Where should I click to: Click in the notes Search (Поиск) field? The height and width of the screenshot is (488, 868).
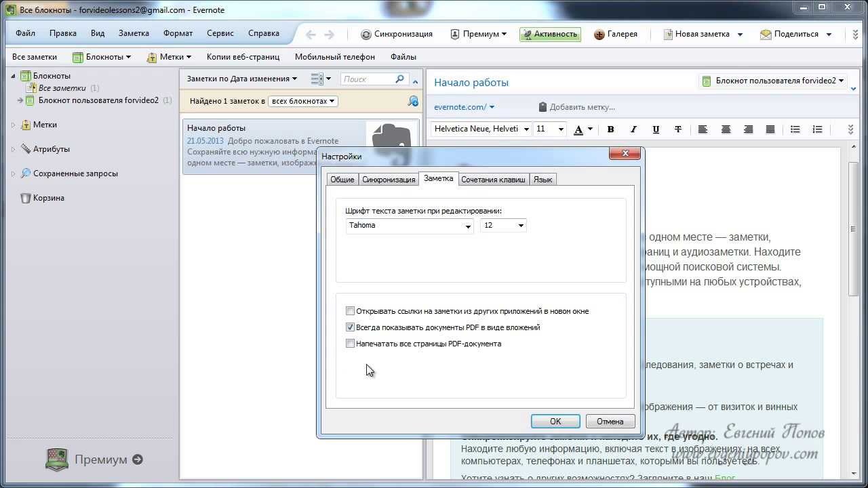367,79
